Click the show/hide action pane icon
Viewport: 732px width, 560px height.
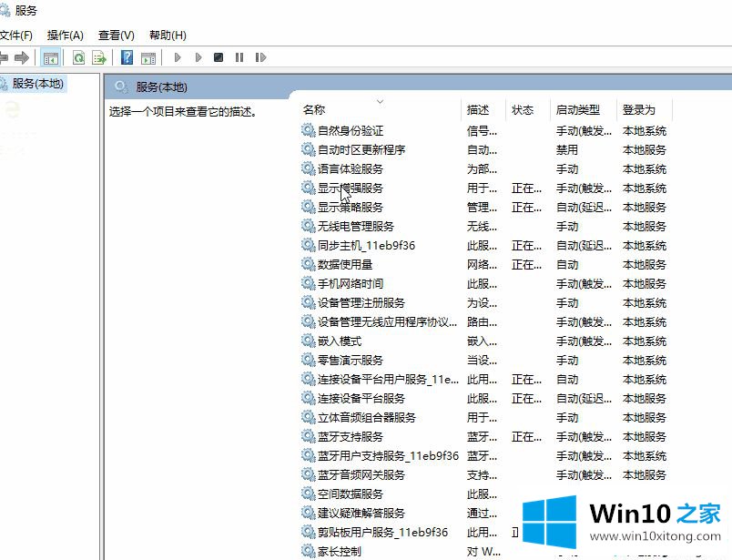147,57
